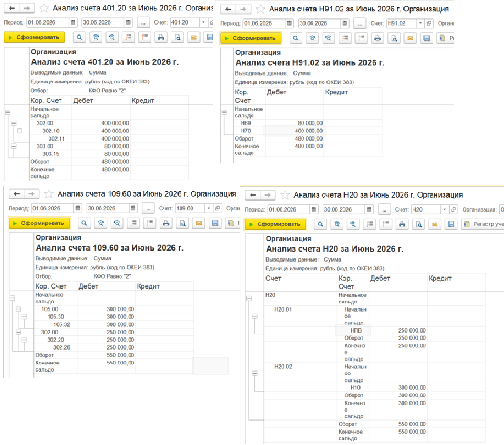Click Сформировать in the Н91.02 report window

(251, 38)
